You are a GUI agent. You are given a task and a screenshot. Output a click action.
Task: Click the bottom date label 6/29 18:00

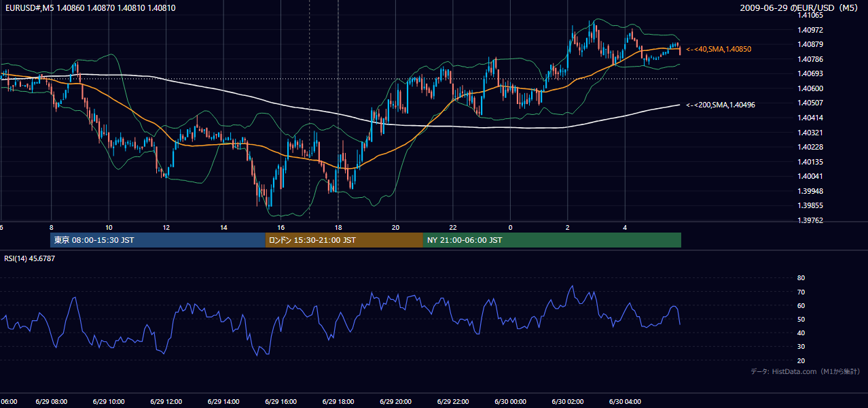pyautogui.click(x=338, y=401)
